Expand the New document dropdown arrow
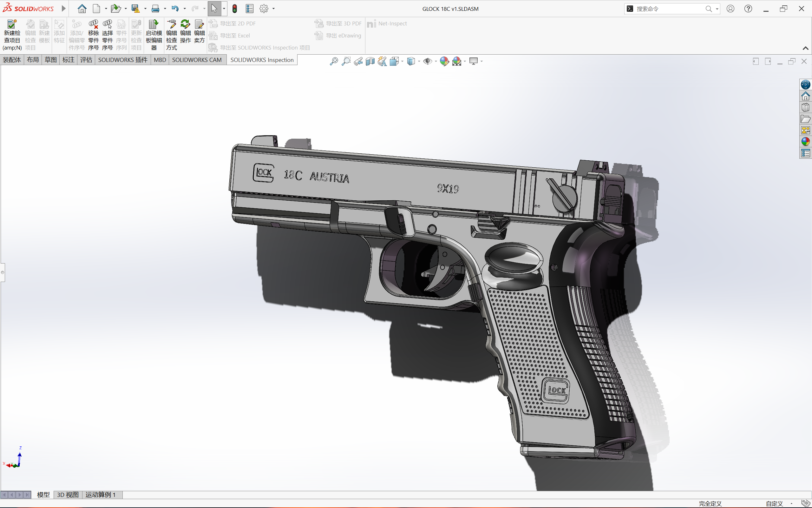The image size is (812, 508). click(106, 9)
